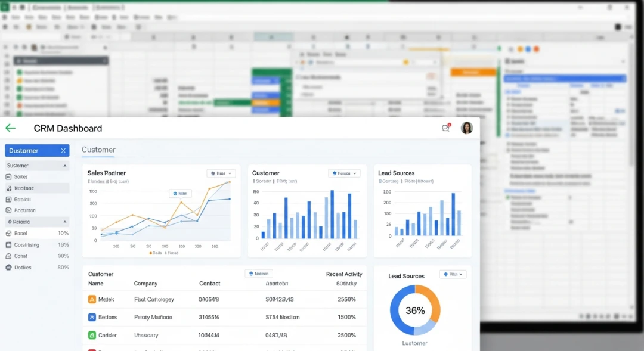Click the green back arrow
This screenshot has width=644, height=351.
[x=10, y=128]
